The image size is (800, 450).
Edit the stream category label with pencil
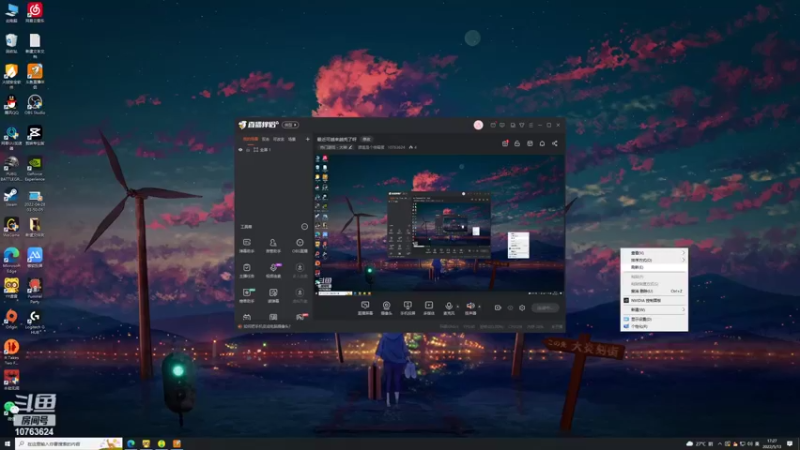[336, 147]
